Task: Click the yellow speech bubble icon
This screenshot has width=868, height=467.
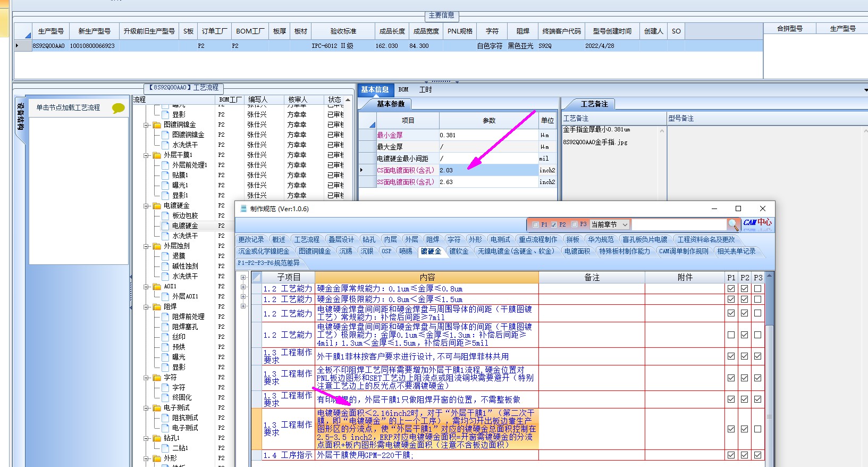Action: pos(119,108)
